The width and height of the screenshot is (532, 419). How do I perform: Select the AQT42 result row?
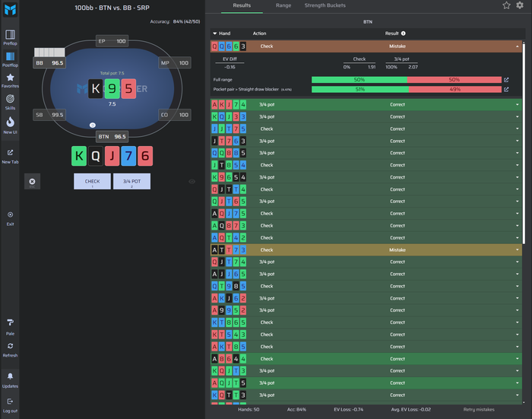pyautogui.click(x=366, y=238)
